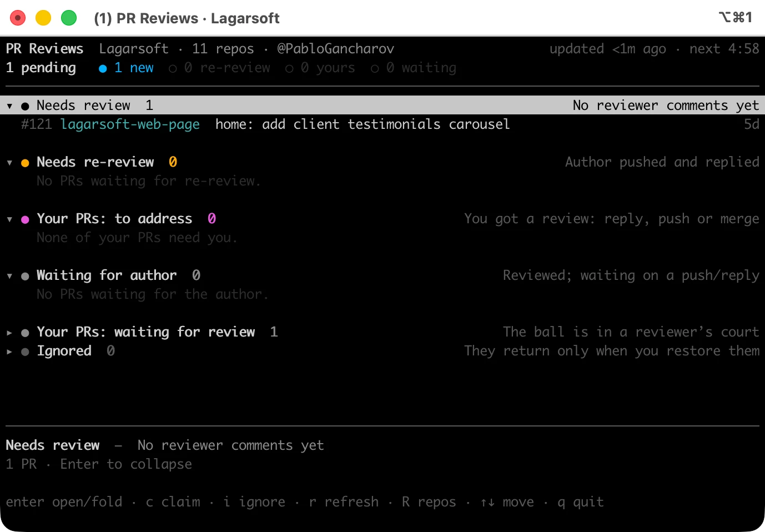Click the 11 repos count in header
The height and width of the screenshot is (532, 765).
click(x=223, y=49)
